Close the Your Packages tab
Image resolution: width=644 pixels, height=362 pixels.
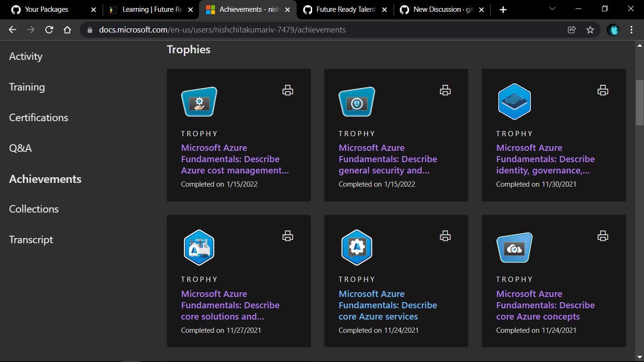point(93,9)
